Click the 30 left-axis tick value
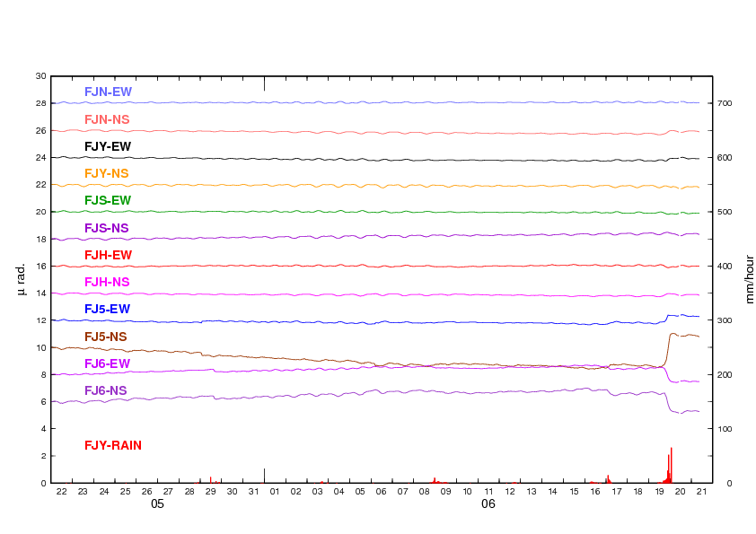This screenshot has height=534, width=756. click(x=40, y=76)
